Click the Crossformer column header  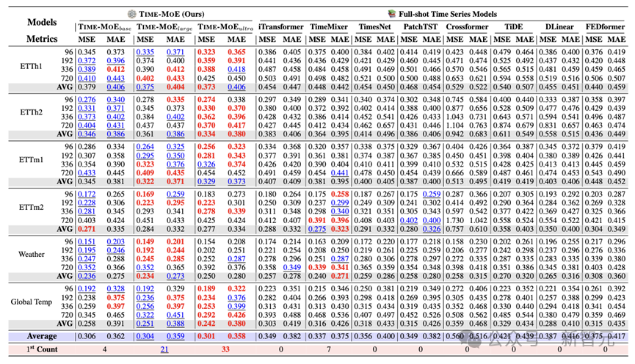465,26
